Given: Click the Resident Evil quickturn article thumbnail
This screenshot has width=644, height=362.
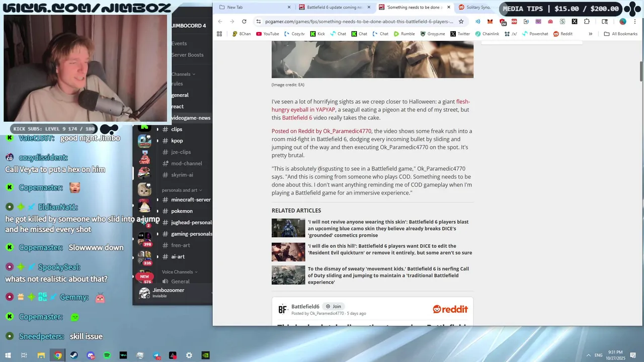Looking at the screenshot, I should click(x=288, y=252).
